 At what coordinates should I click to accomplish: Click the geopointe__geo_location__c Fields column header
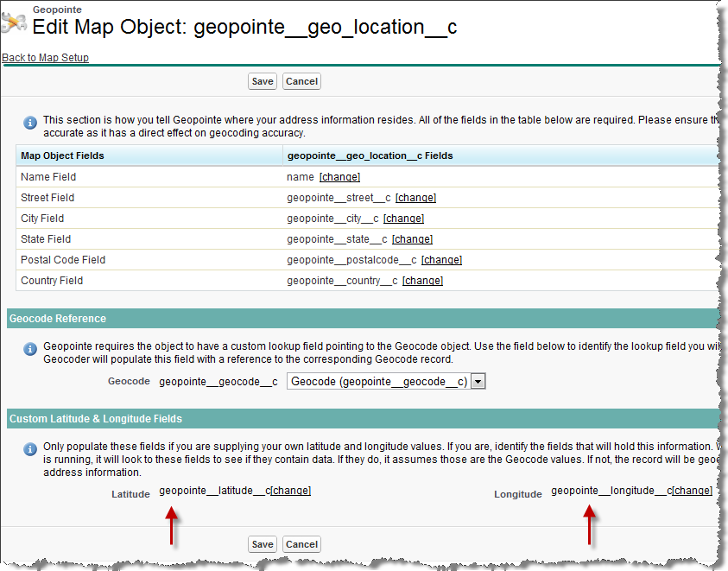click(x=502, y=155)
